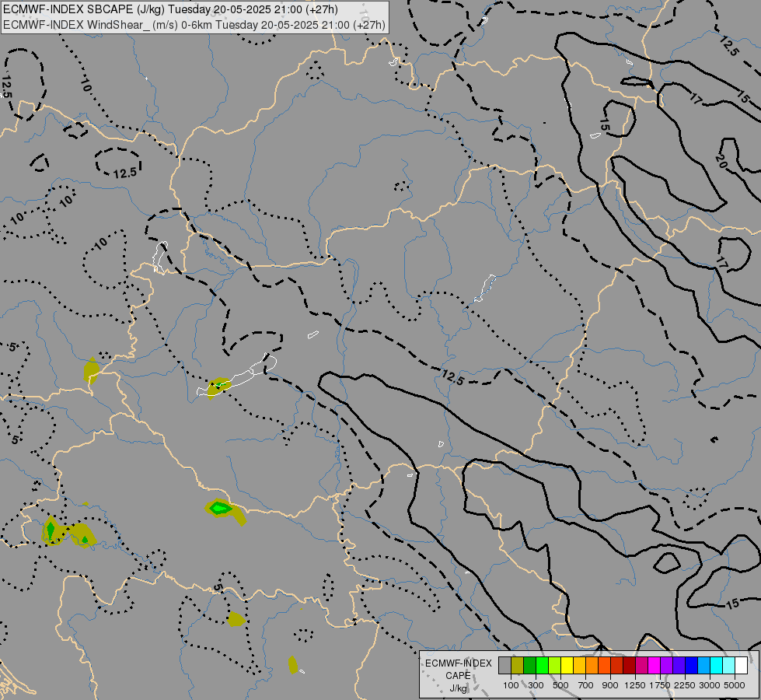761x700 pixels.
Task: Click the '20' wind shear contour label
Action: coord(721,161)
